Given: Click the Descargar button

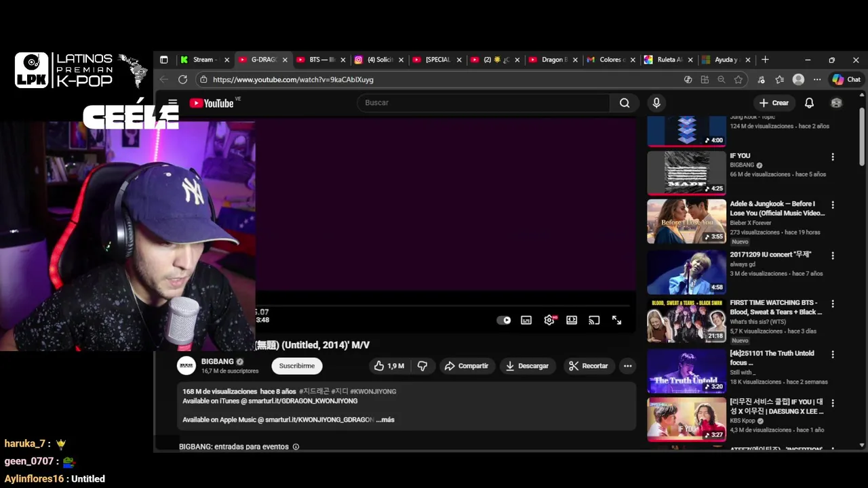Looking at the screenshot, I should (527, 366).
